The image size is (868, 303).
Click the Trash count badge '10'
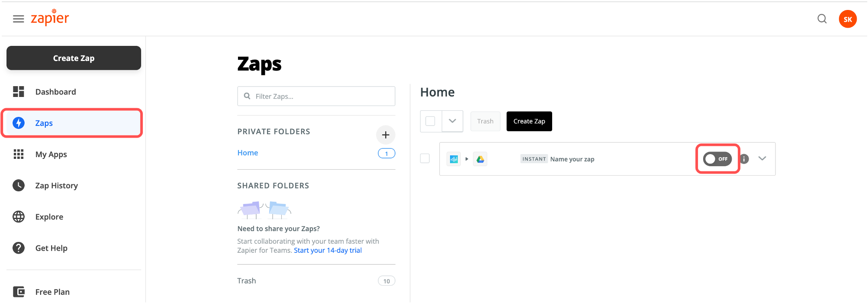click(x=386, y=281)
